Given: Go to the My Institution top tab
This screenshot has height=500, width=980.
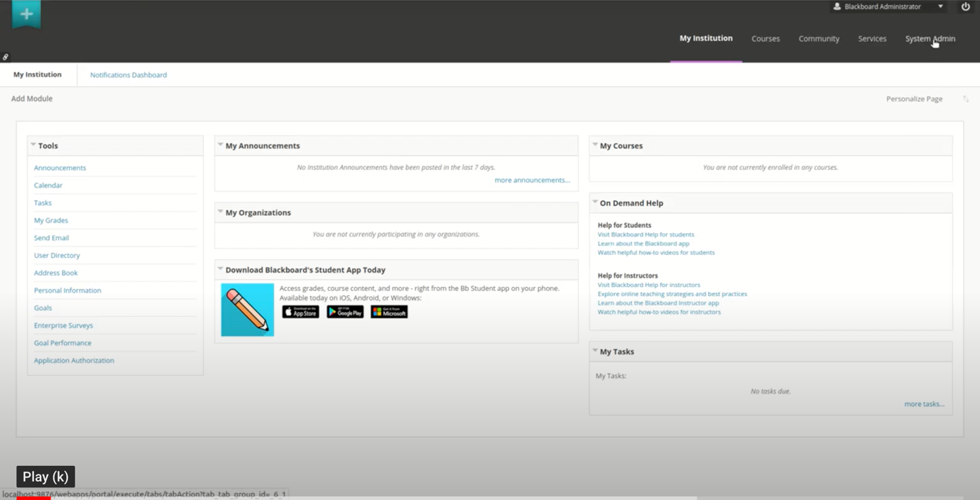Looking at the screenshot, I should pos(706,38).
